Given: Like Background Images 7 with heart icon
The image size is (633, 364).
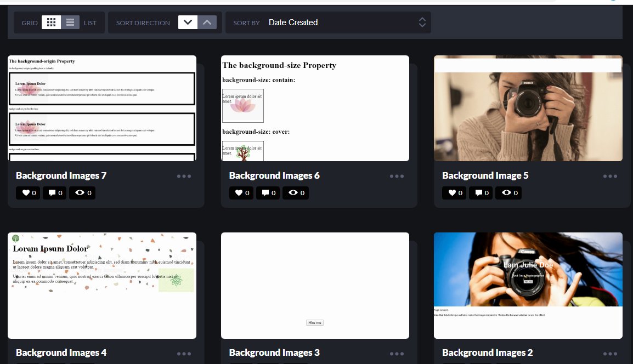Looking at the screenshot, I should coord(29,193).
